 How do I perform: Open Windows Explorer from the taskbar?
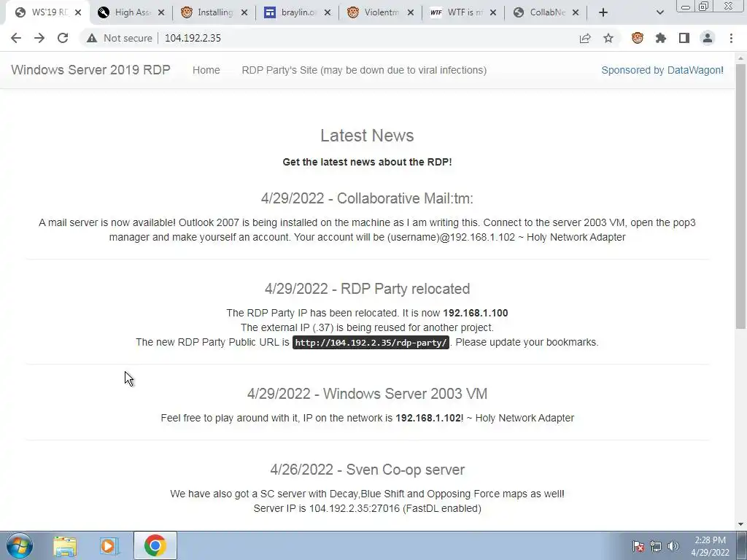[x=65, y=545]
